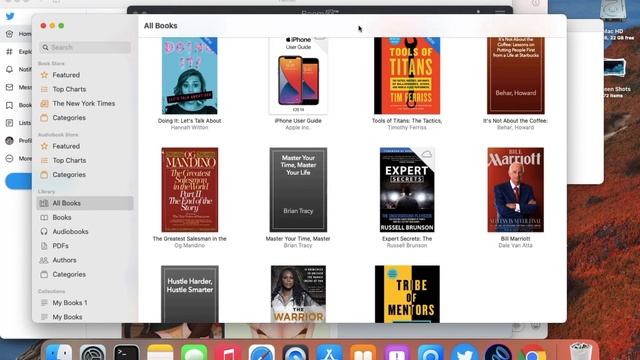Open More menu in the Twitter window
640x360 pixels.
coord(18,158)
